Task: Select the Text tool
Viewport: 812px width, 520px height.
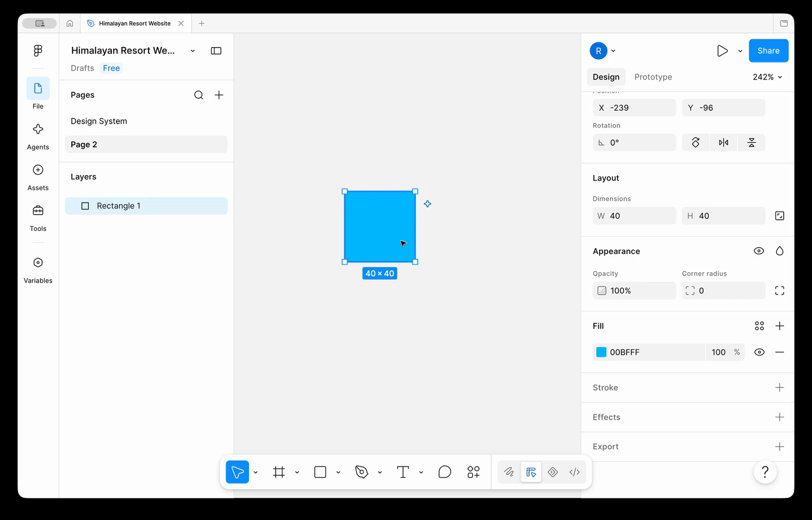Action: pos(403,472)
